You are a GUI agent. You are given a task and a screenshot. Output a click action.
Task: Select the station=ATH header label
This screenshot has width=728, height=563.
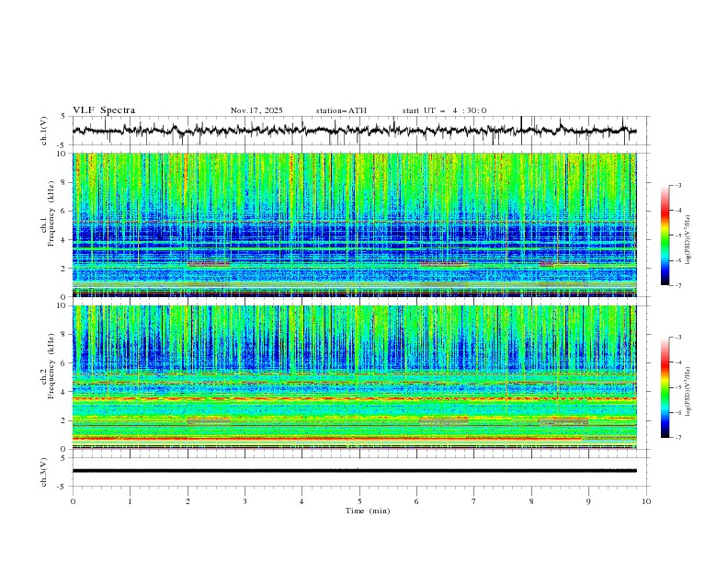341,110
